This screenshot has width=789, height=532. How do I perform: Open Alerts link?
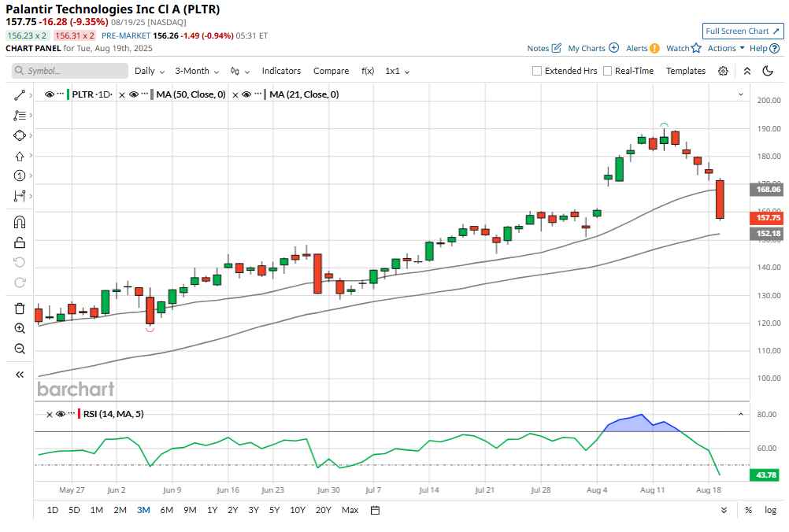(643, 48)
